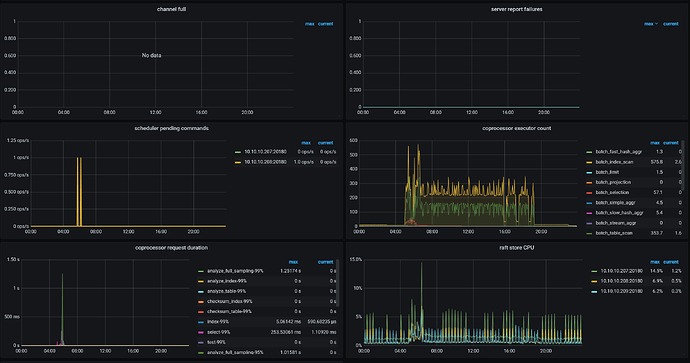Toggle the batch_fast_hash_aggr series in legend
The height and width of the screenshot is (363, 690).
click(618, 152)
